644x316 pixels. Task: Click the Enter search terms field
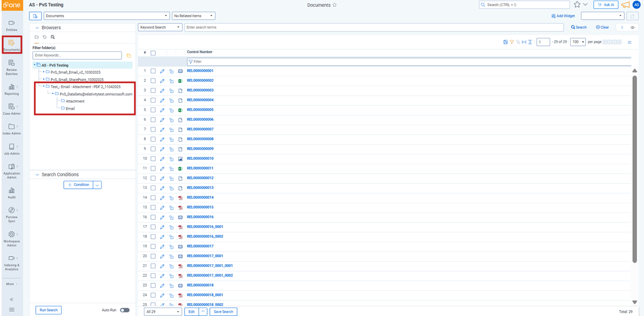(x=374, y=27)
